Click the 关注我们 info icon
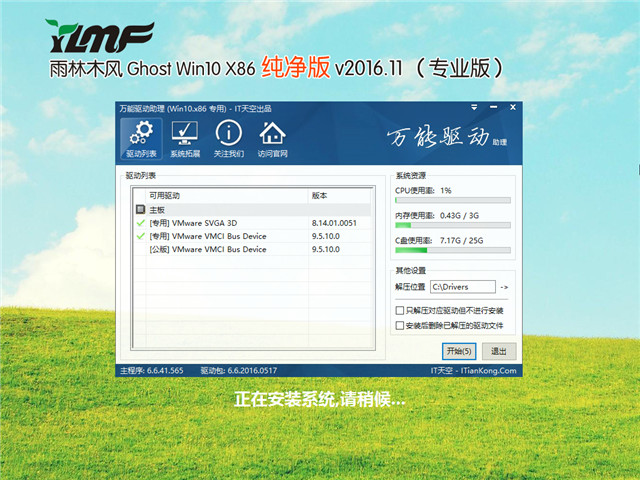640x480 pixels. pos(228,138)
